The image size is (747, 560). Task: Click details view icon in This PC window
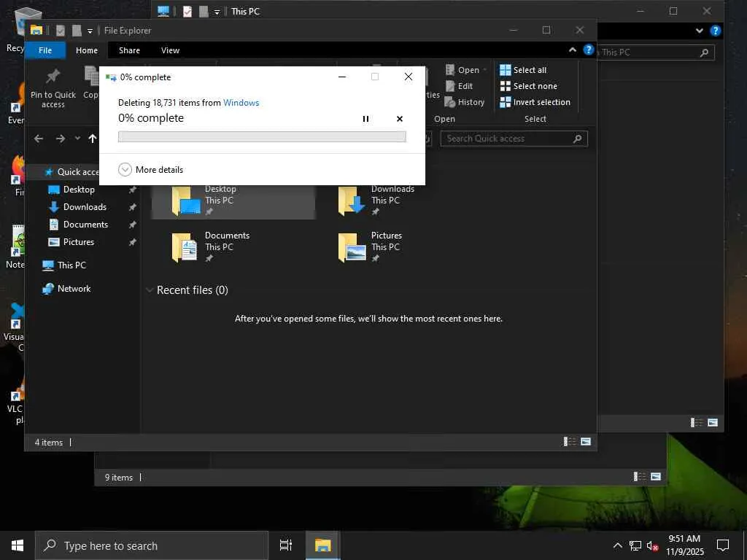697,423
